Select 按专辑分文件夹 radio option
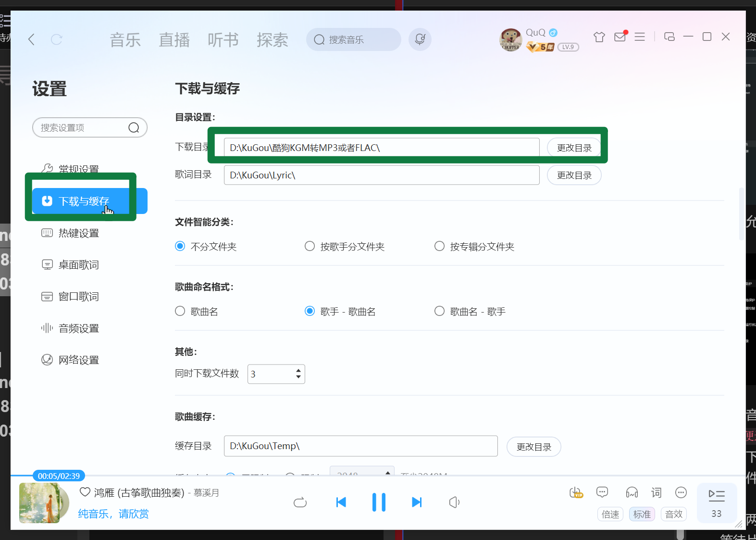The image size is (756, 540). tap(440, 246)
